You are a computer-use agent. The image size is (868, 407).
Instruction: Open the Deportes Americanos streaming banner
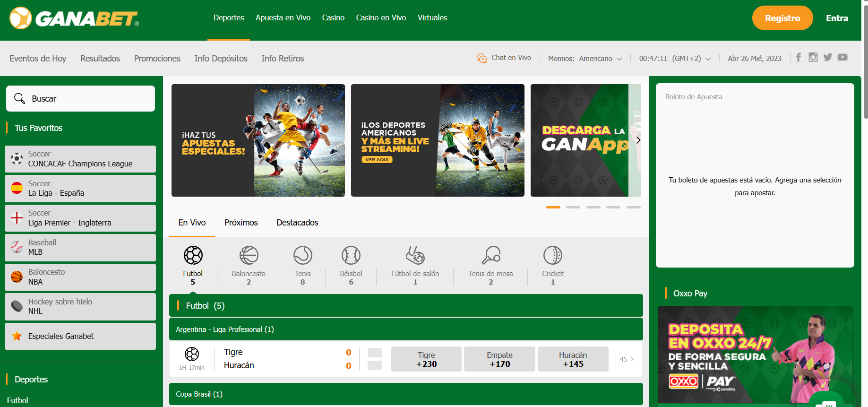(438, 140)
